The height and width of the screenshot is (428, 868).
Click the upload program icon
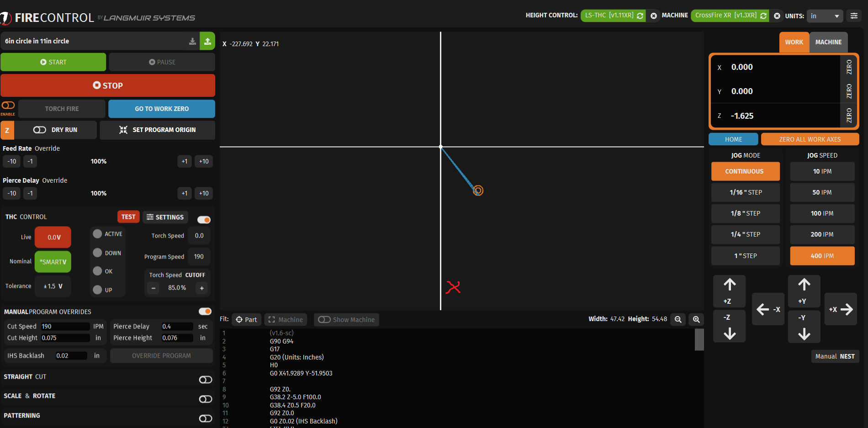click(207, 41)
